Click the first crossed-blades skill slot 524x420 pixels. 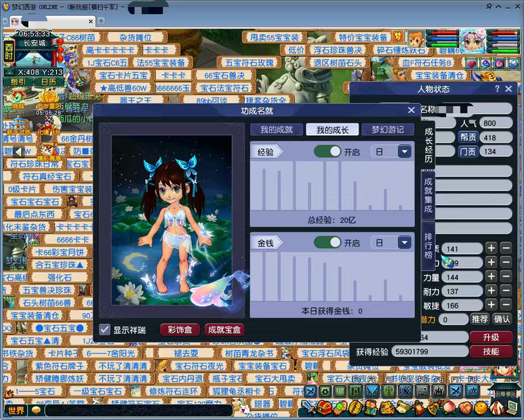click(311, 391)
